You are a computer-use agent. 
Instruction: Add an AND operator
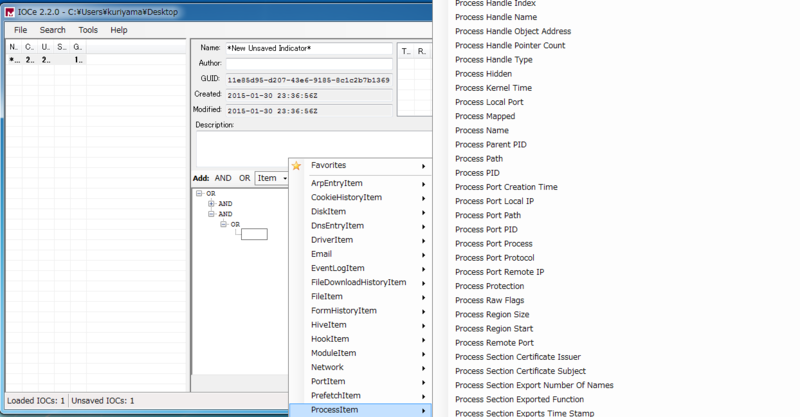tap(223, 178)
